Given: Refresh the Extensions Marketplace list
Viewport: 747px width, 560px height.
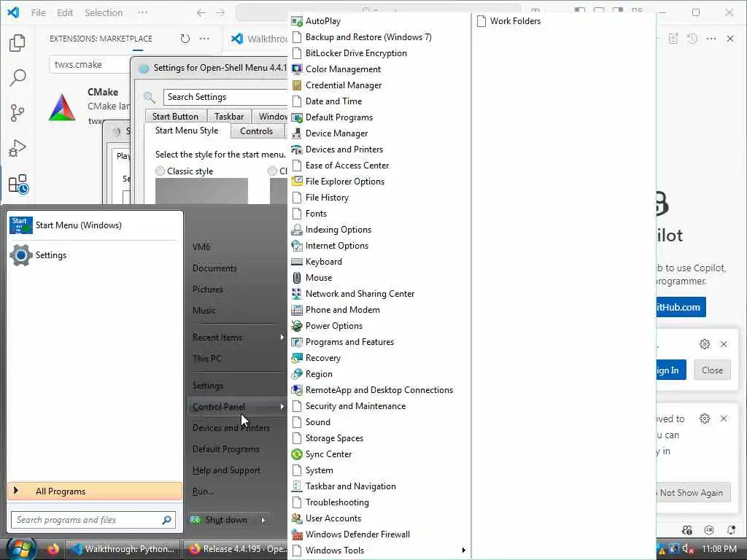Looking at the screenshot, I should 185,39.
